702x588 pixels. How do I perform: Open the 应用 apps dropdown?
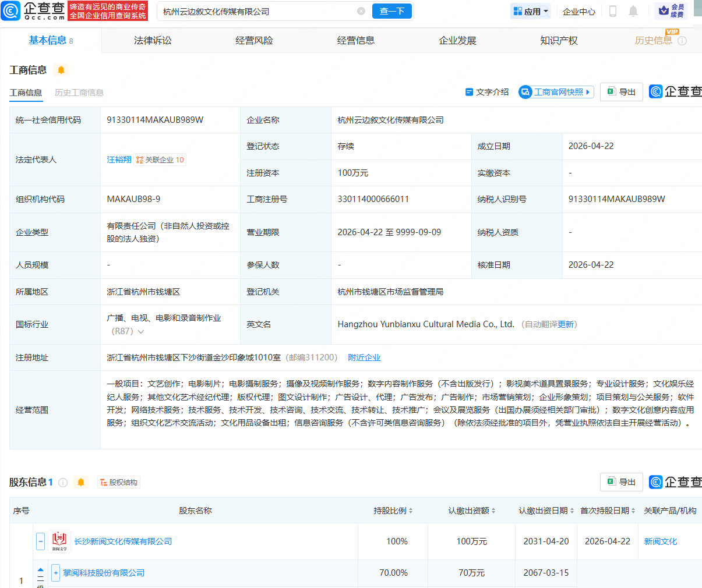pos(531,11)
